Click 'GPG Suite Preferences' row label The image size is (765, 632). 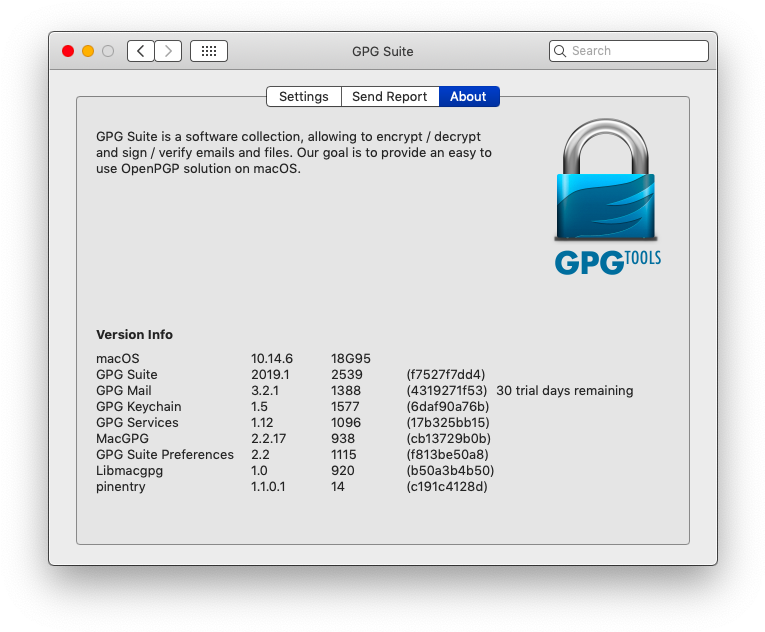coord(165,454)
